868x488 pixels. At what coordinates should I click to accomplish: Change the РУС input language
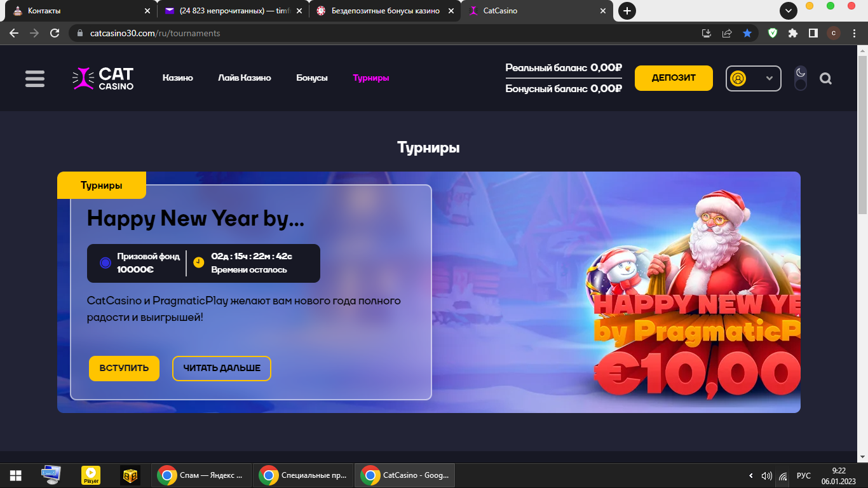[x=804, y=475]
